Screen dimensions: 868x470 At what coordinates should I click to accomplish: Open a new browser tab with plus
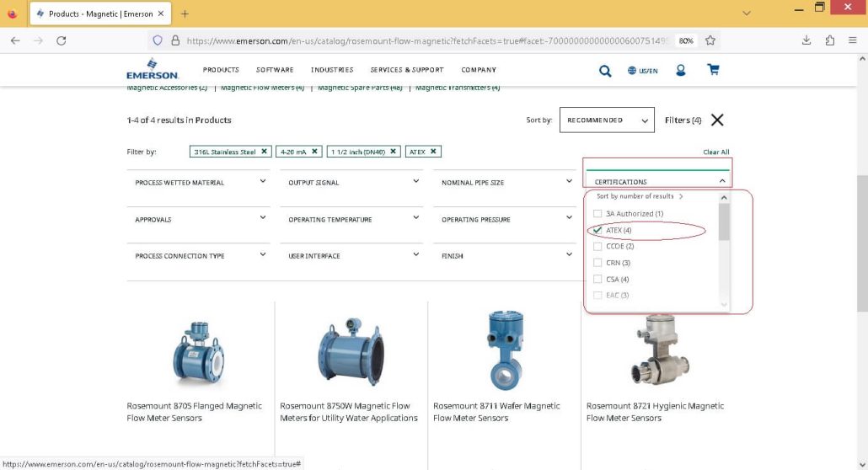(185, 13)
